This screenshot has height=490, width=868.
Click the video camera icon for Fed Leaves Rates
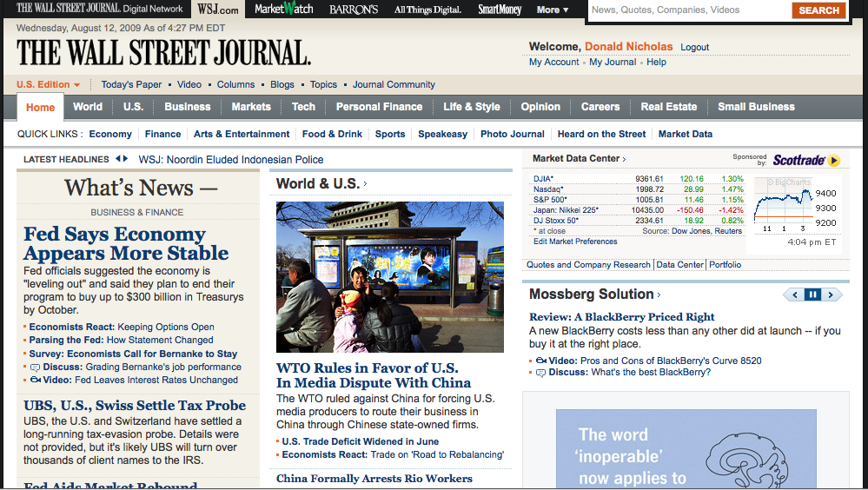[x=35, y=380]
